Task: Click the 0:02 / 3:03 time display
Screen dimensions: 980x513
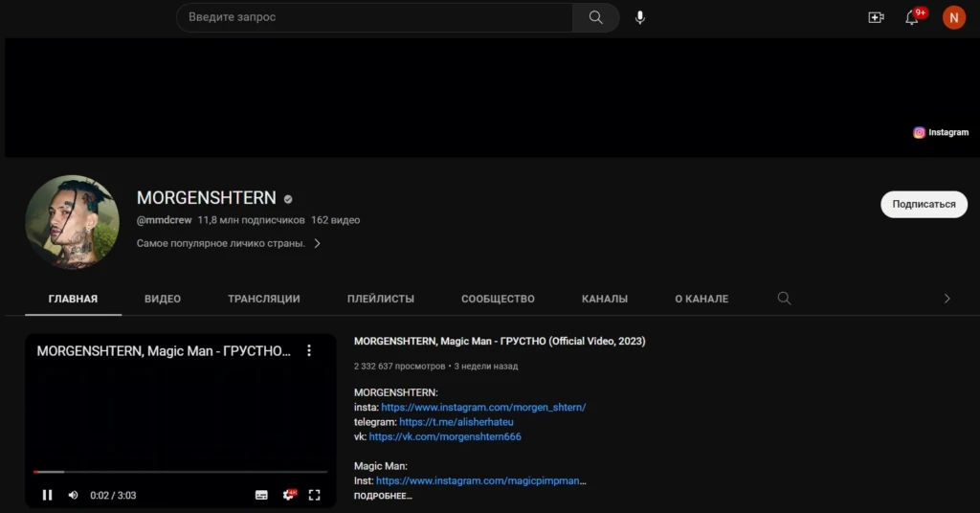Action: point(113,496)
